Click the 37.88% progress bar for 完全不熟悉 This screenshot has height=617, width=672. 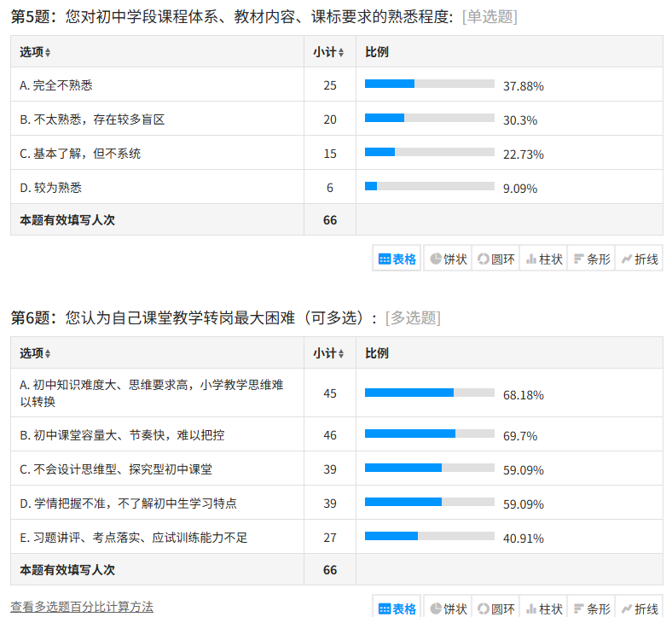[430, 84]
